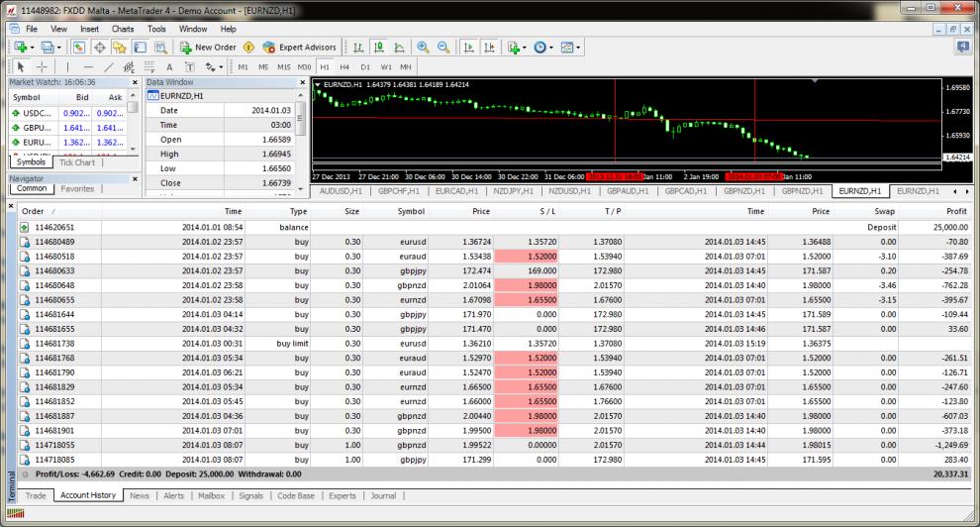The image size is (980, 527).
Task: Toggle the H4 timeframe button
Action: [x=345, y=67]
